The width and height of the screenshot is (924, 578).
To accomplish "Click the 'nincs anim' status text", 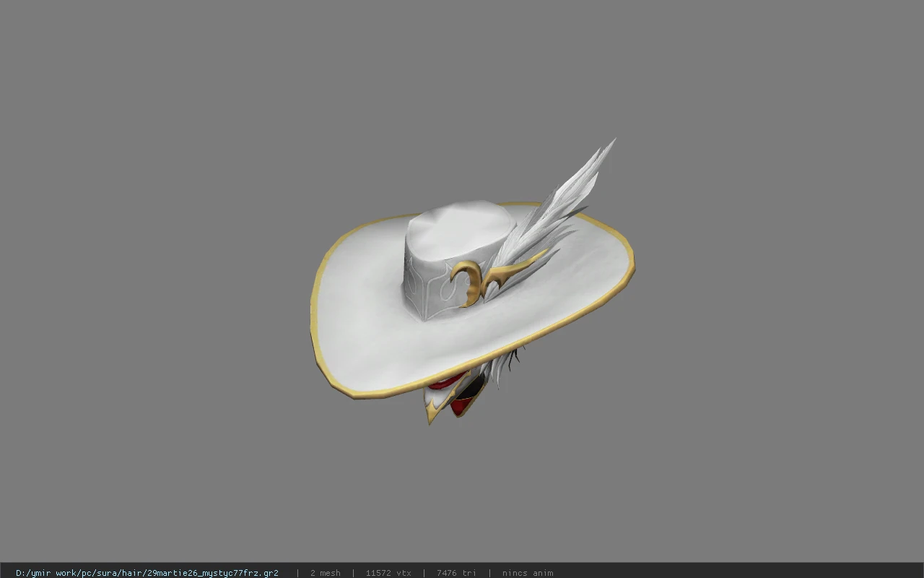I will coord(528,573).
